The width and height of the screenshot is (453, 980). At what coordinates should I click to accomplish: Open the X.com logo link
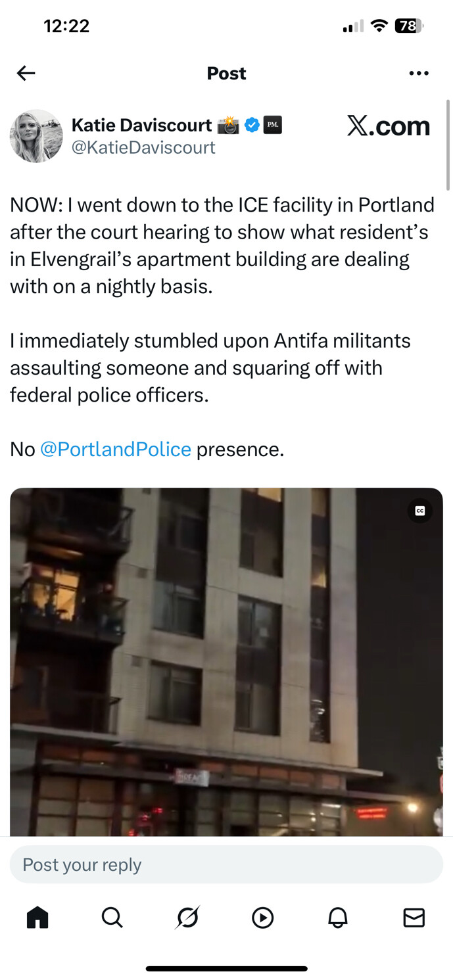click(x=389, y=126)
